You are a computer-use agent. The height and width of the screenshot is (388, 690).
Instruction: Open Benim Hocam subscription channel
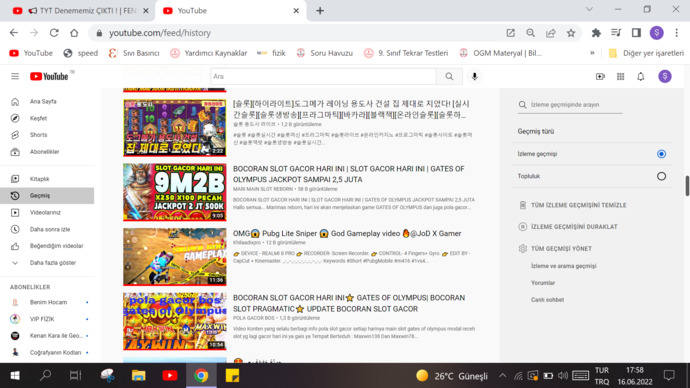pyautogui.click(x=47, y=302)
